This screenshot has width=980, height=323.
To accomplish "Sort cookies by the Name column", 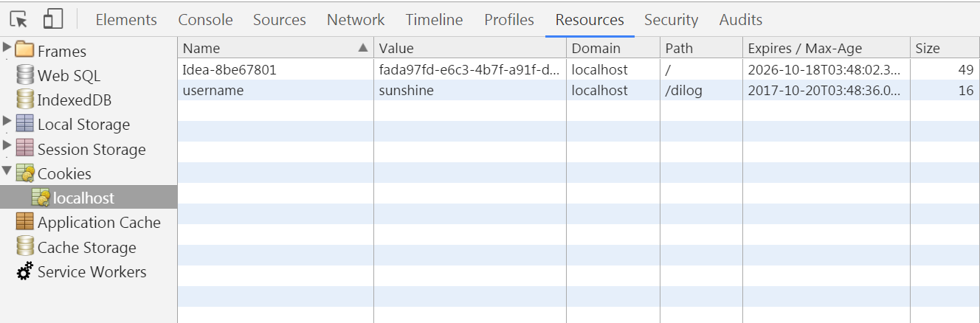I will click(275, 49).
